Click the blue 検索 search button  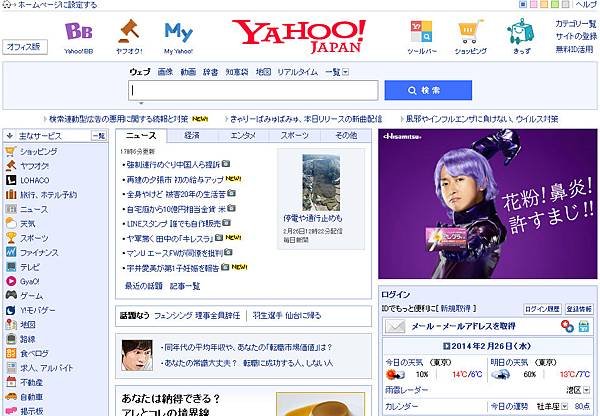[x=428, y=90]
